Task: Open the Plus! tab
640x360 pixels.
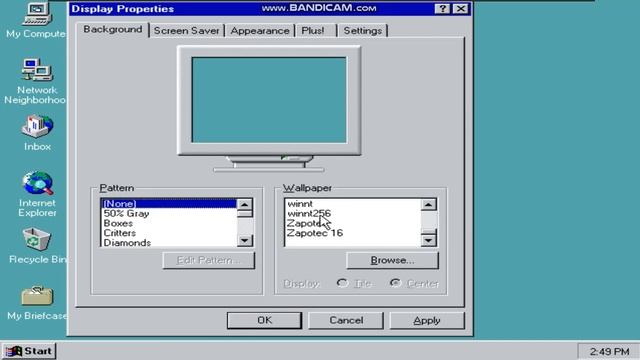Action: (x=313, y=31)
